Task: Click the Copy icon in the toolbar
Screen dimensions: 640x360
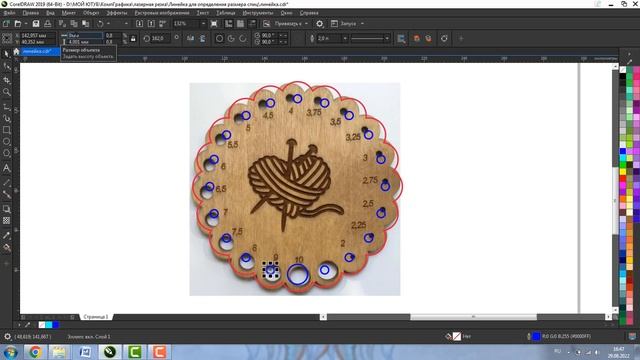Action: (x=74, y=24)
